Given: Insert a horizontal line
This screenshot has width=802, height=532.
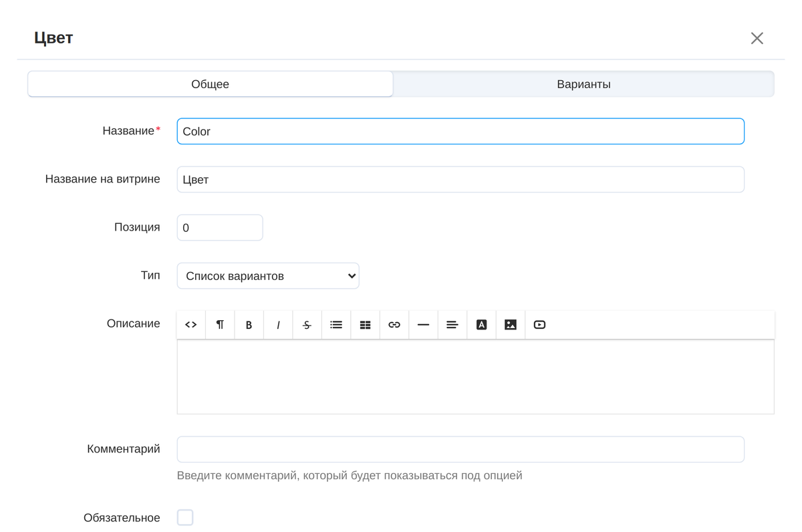Looking at the screenshot, I should point(423,325).
